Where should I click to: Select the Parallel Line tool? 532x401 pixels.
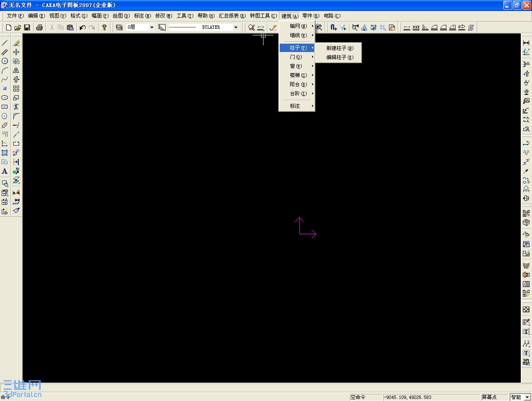[x=5, y=52]
